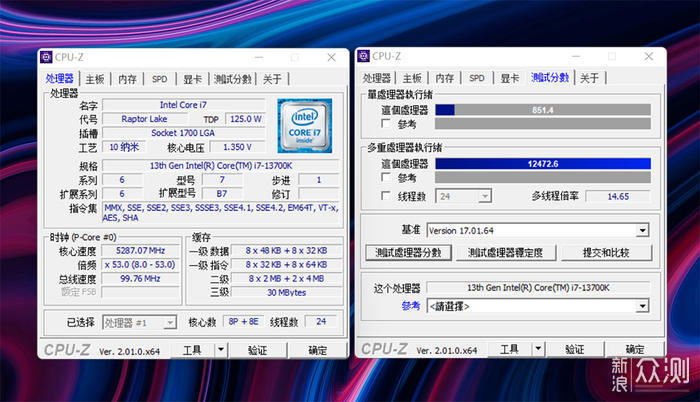
Task: Close the left CPU-Z window
Action: coord(331,57)
